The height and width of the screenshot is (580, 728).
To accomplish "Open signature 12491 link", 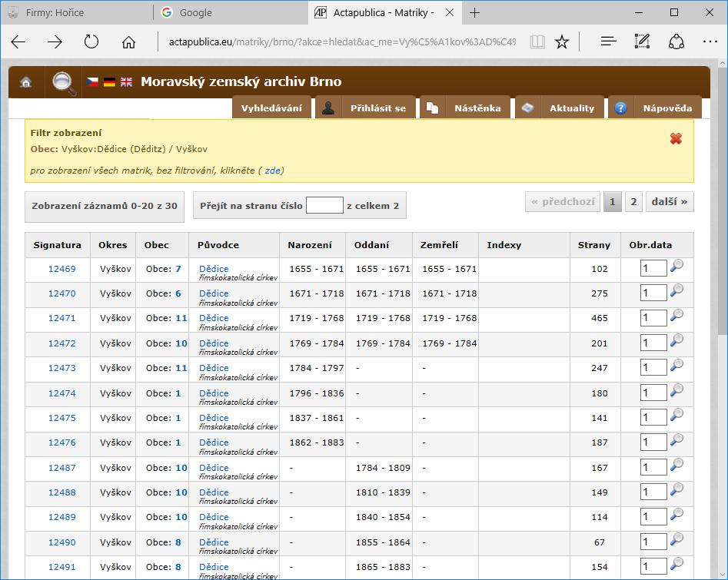I will click(61, 567).
